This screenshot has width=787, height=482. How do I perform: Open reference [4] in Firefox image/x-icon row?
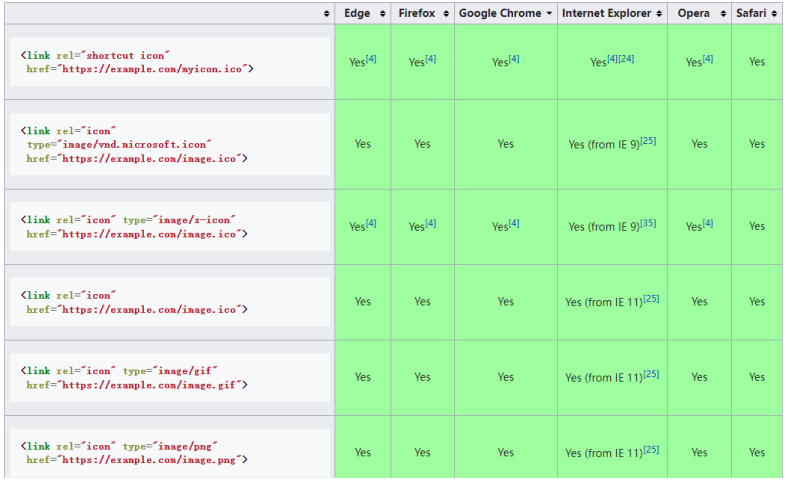point(431,223)
